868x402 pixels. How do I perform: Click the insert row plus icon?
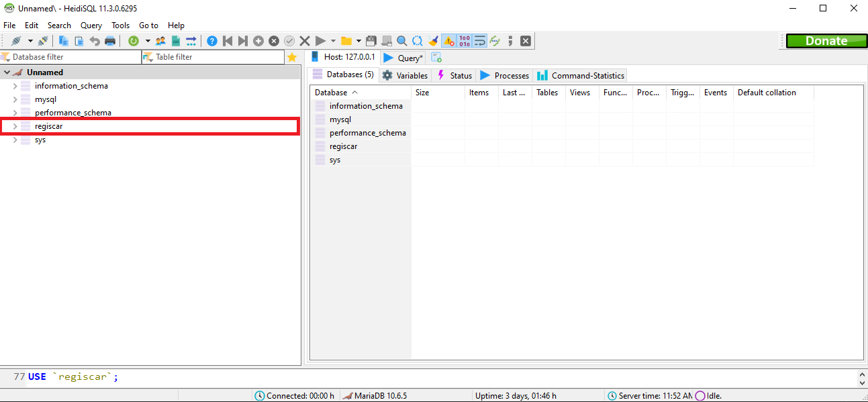(258, 41)
